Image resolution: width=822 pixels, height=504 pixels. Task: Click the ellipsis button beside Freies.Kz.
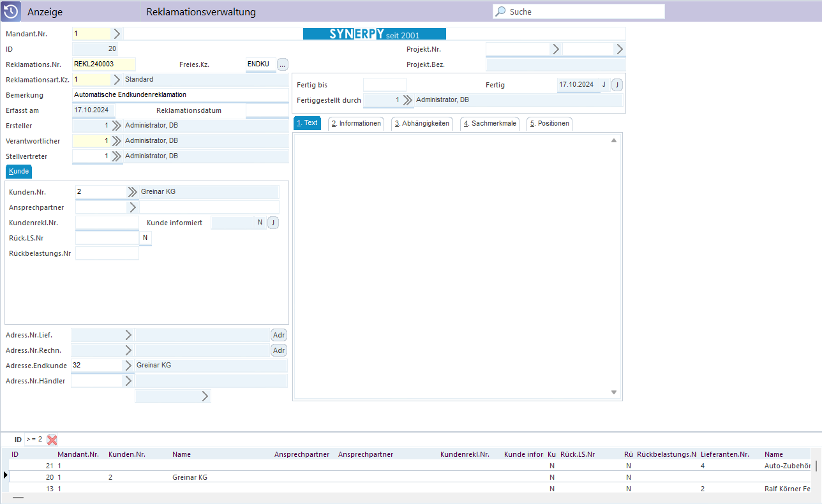pos(283,64)
